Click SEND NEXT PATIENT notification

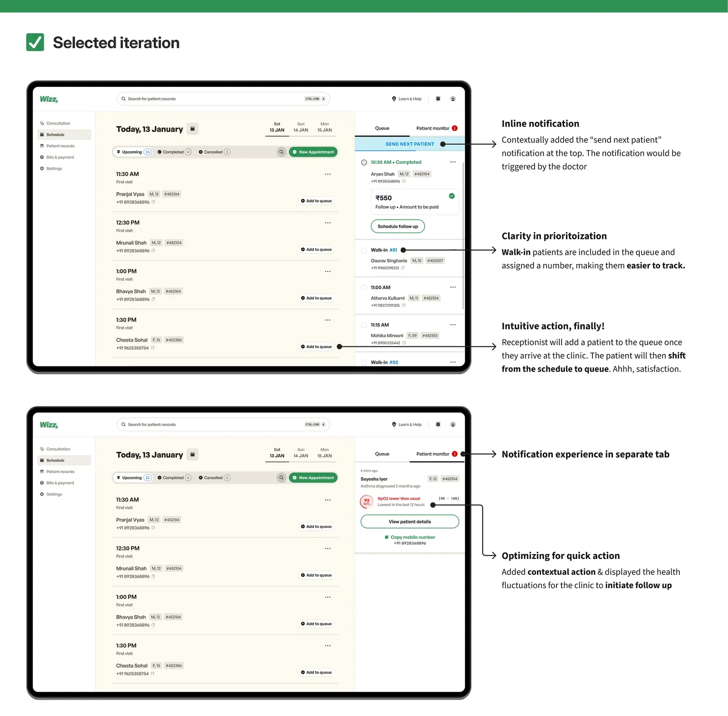pyautogui.click(x=409, y=144)
